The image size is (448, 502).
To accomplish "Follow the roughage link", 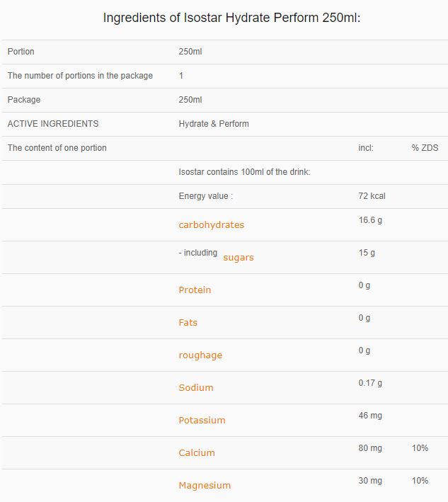I will coord(200,355).
